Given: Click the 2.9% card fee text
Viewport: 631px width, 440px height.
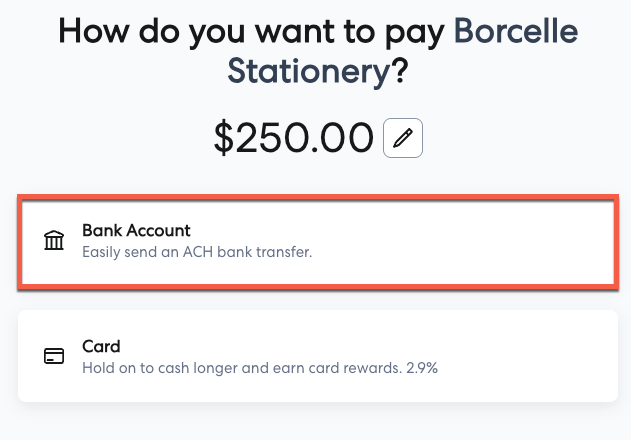Looking at the screenshot, I should coord(421,368).
